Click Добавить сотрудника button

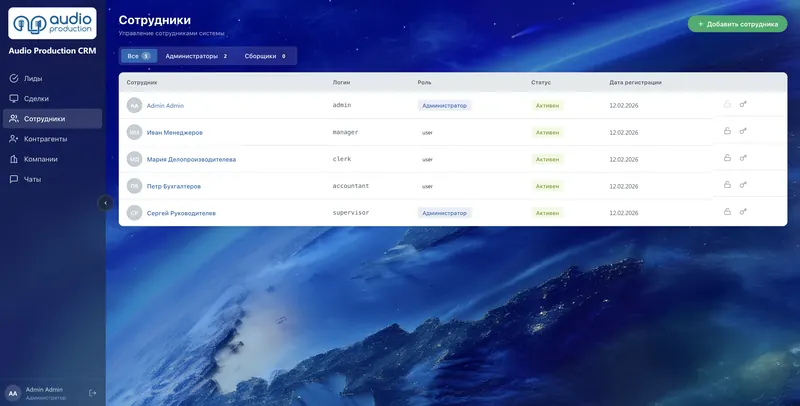click(737, 24)
